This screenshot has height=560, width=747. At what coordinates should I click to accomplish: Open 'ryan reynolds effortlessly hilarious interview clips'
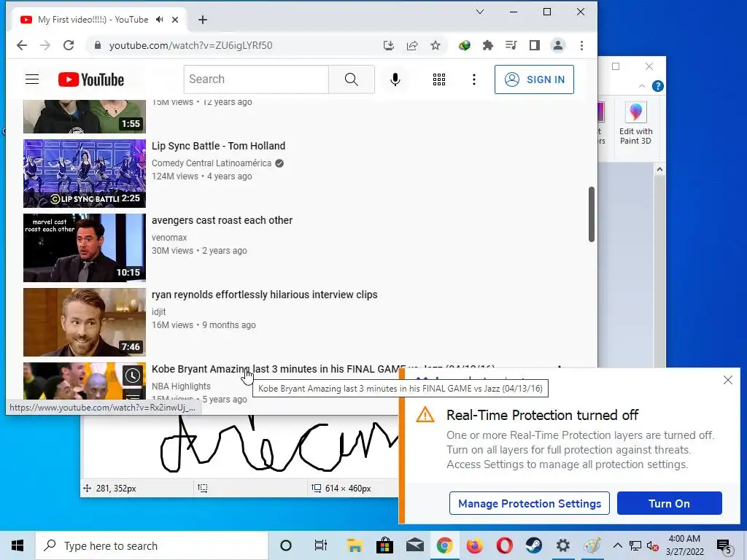264,295
